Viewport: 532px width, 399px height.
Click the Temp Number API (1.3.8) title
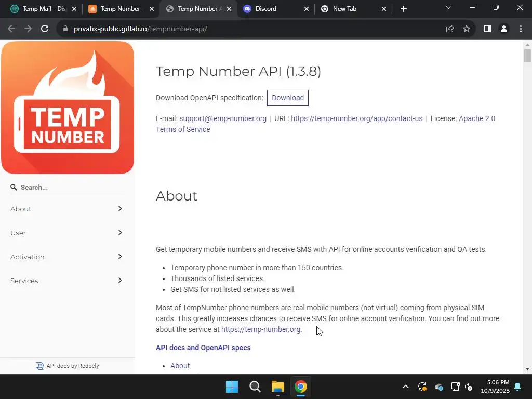[238, 71]
